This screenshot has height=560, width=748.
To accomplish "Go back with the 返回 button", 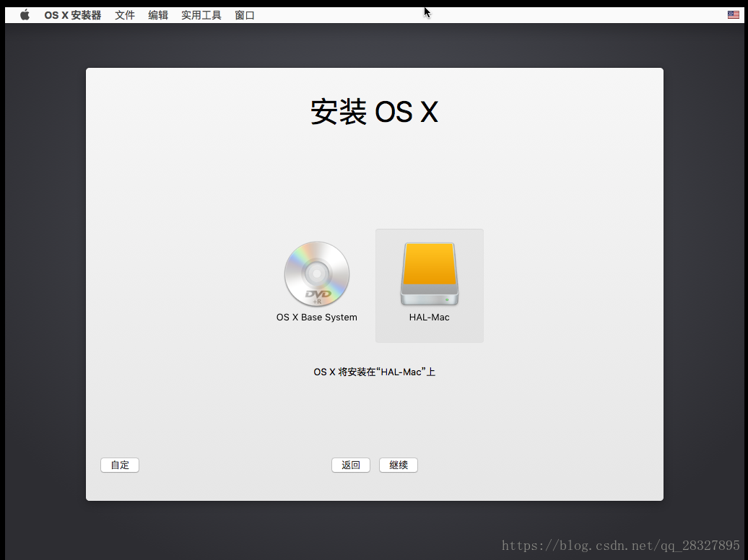I will tap(351, 465).
